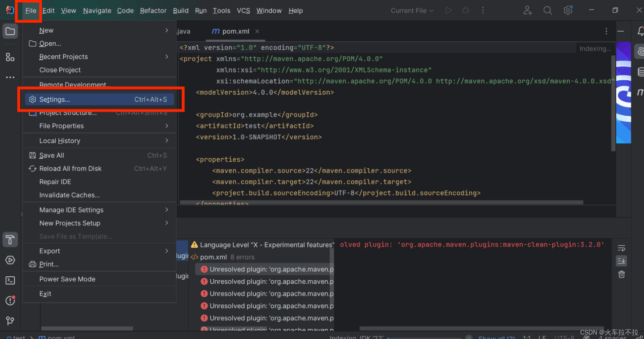Open the Code With Me user icon
This screenshot has height=339, width=644.
527,11
